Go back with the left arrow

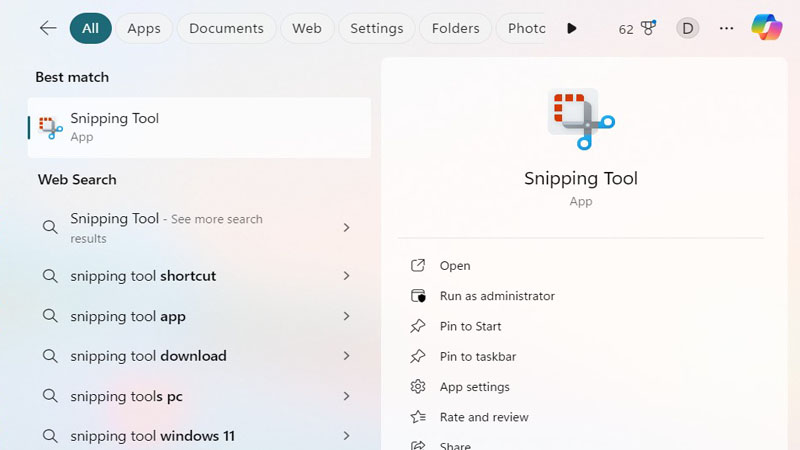(48, 28)
